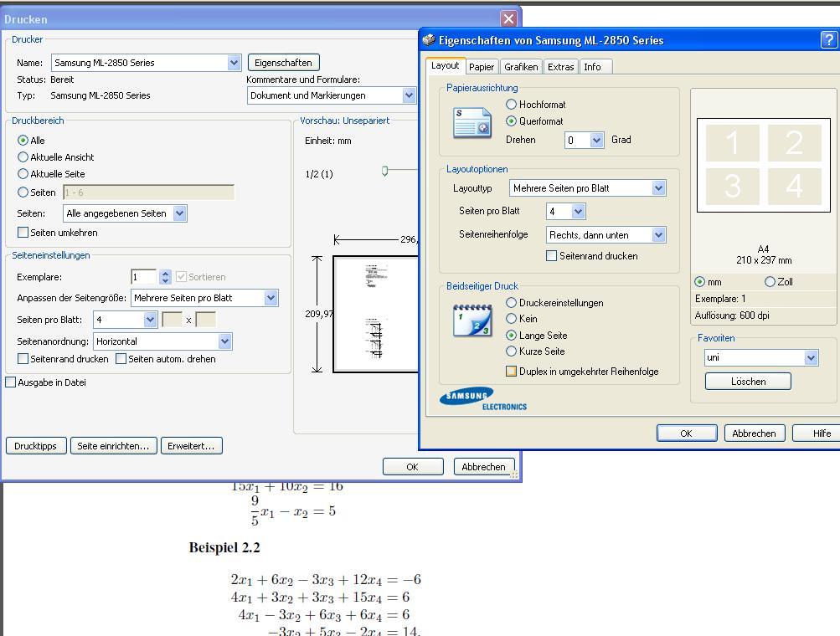Toggle the Sortieren checkbox
Image resolution: width=840 pixels, height=636 pixels.
coord(181,277)
